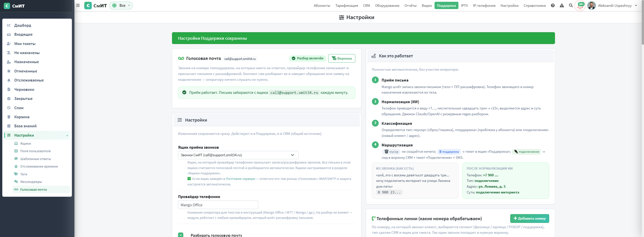Click the Мессенджеры chat icon
The height and width of the screenshot is (237, 644).
pos(16,182)
